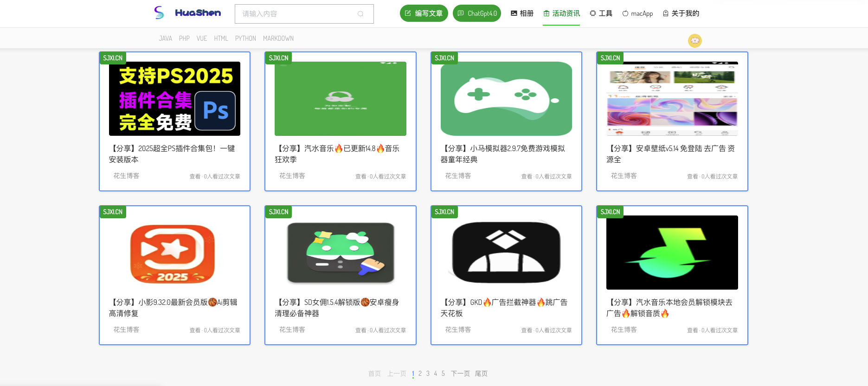Open the 工具 menu item

[x=601, y=13]
